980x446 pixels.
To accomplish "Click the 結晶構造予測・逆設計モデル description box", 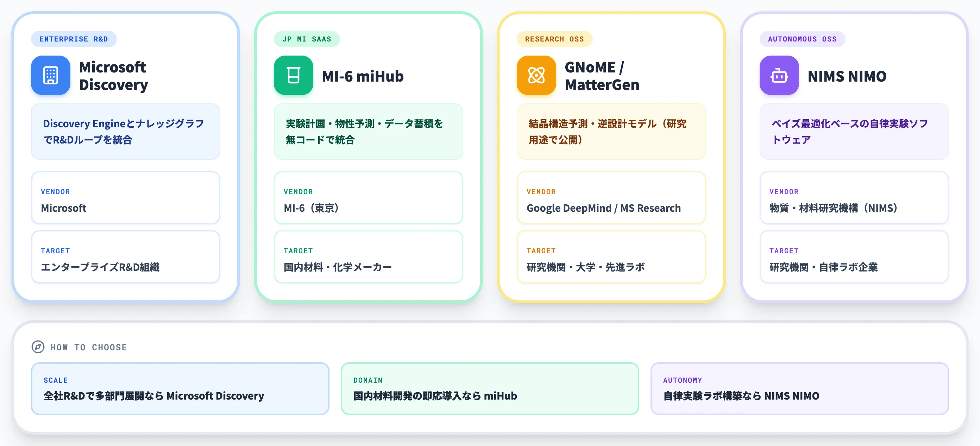I will [611, 132].
